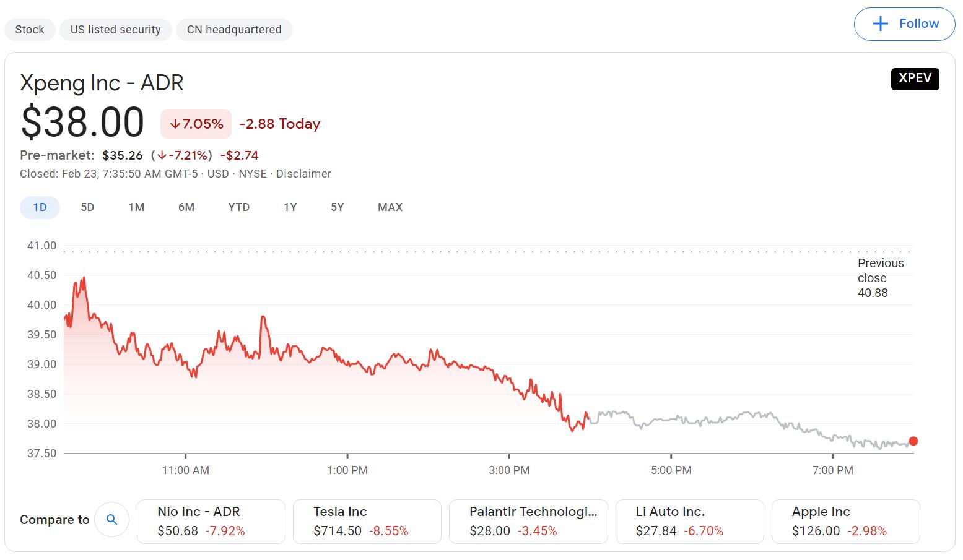Select the XPEV ticker badge
This screenshot has height=560, width=963.
tap(915, 79)
